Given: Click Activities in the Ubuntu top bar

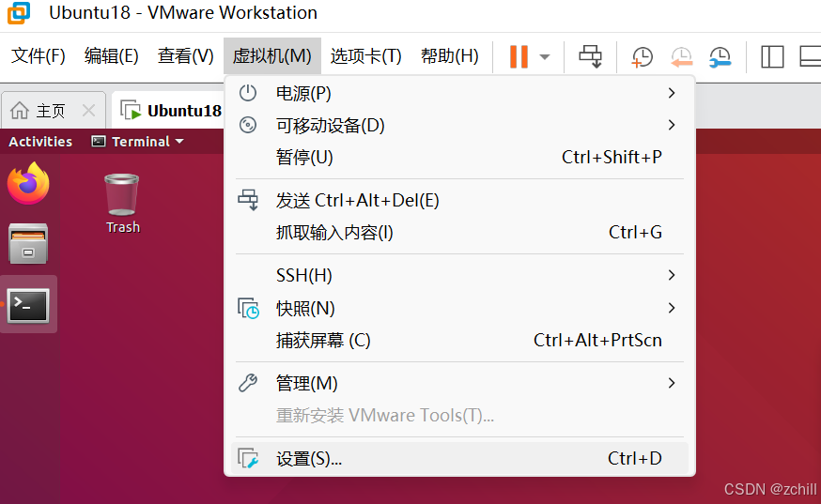Looking at the screenshot, I should point(40,142).
